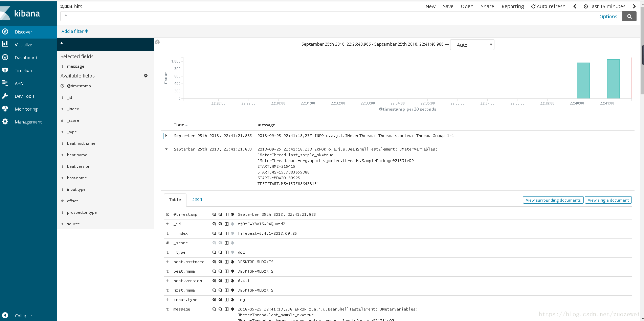The height and width of the screenshot is (321, 644).
Task: Click the 22:41:00 histogram bar
Action: tap(613, 79)
